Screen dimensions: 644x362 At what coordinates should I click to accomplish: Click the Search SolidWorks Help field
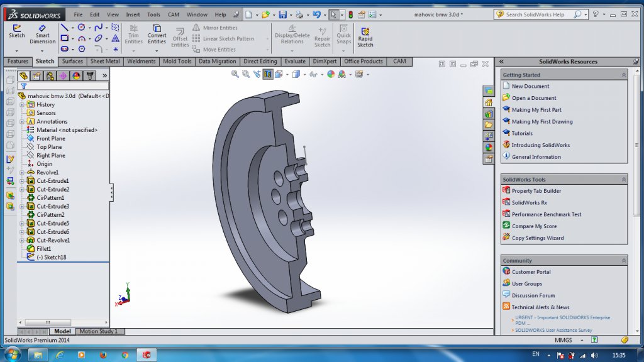(535, 14)
